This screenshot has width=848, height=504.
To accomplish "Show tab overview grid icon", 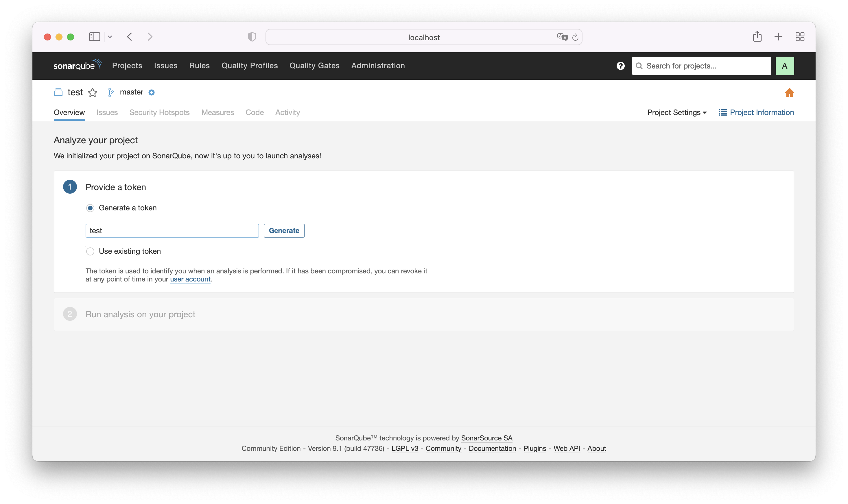I will (800, 37).
